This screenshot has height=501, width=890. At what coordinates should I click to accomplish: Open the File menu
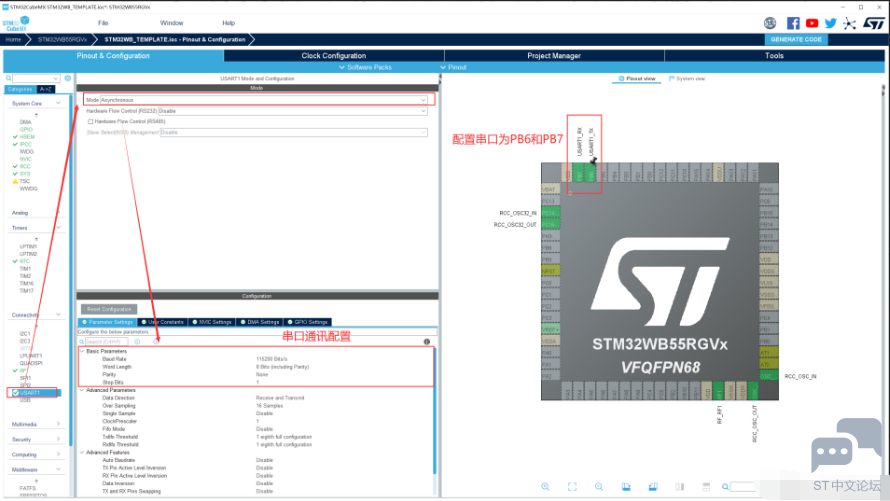103,23
